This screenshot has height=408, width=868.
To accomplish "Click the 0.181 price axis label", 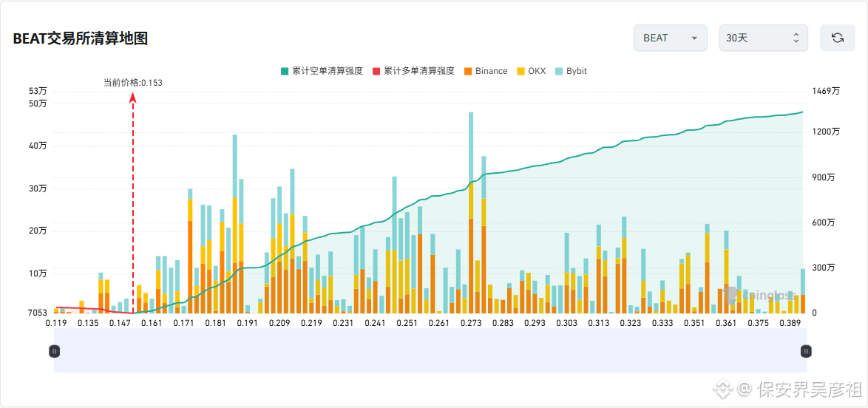I will point(215,323).
